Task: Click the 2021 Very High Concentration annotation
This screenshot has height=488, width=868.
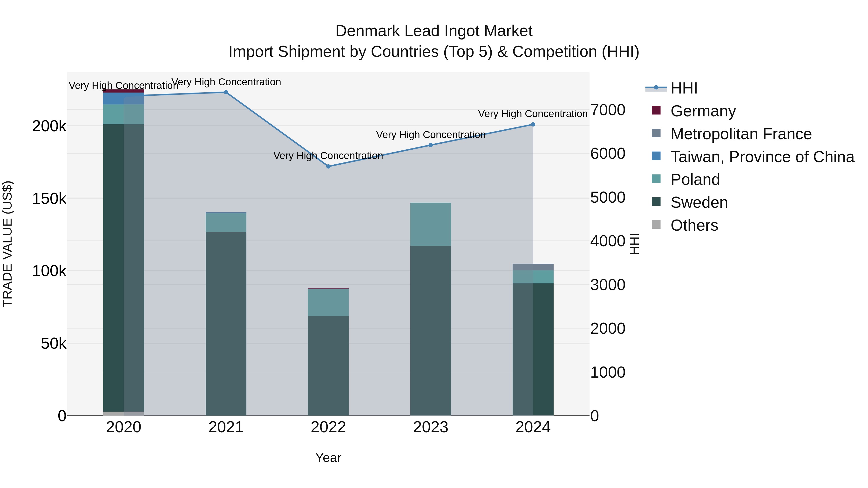Action: pyautogui.click(x=226, y=82)
